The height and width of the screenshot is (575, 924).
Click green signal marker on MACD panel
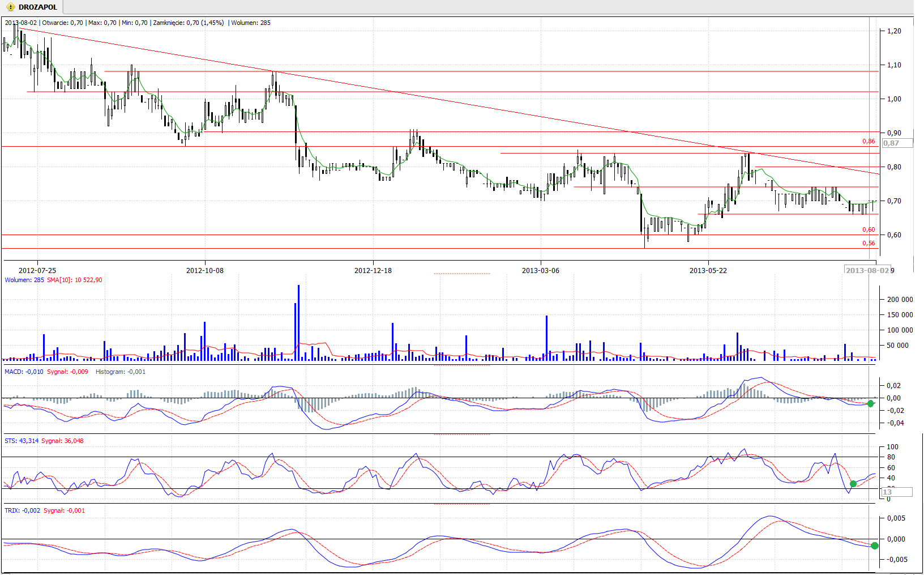[x=871, y=403]
